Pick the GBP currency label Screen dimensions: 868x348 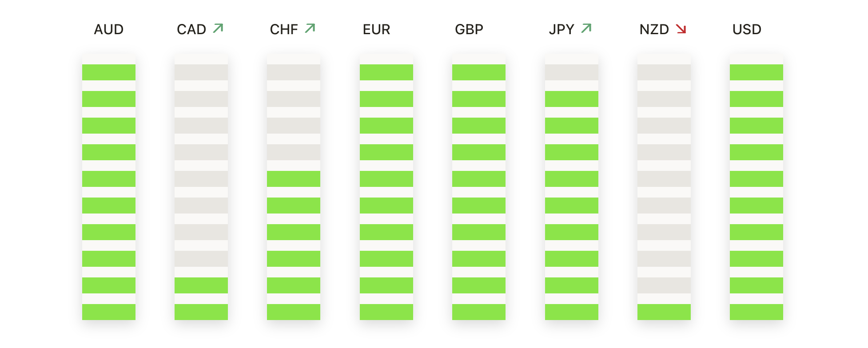coord(469,30)
